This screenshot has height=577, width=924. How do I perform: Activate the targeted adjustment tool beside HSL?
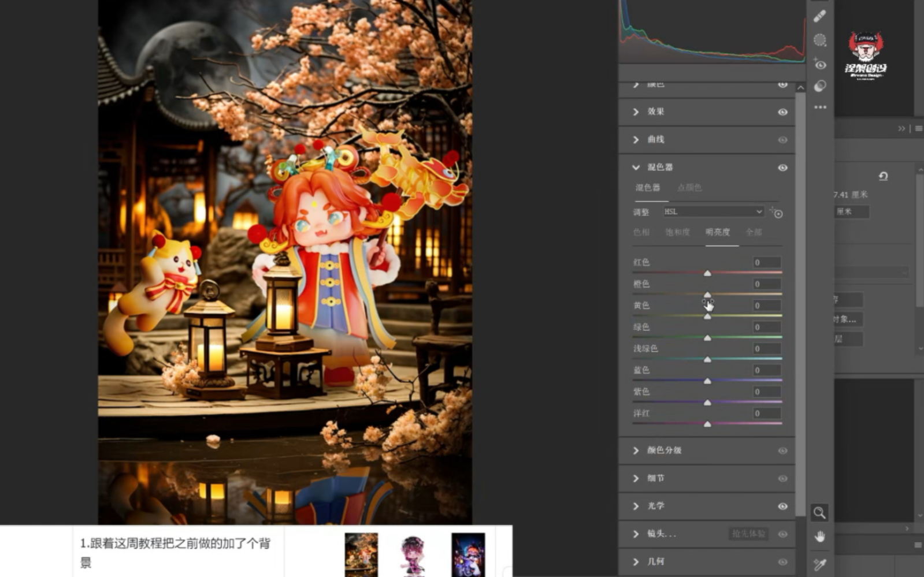(x=776, y=213)
